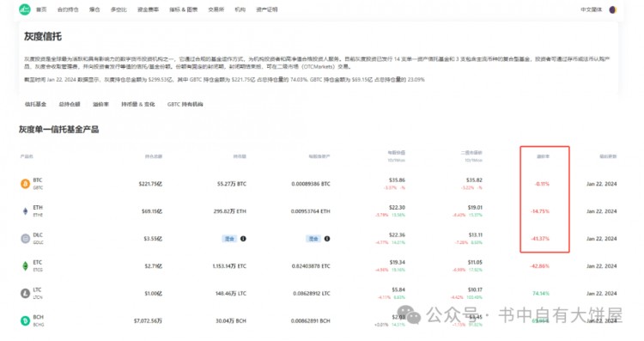Open the 中文简体 language selector

point(591,9)
